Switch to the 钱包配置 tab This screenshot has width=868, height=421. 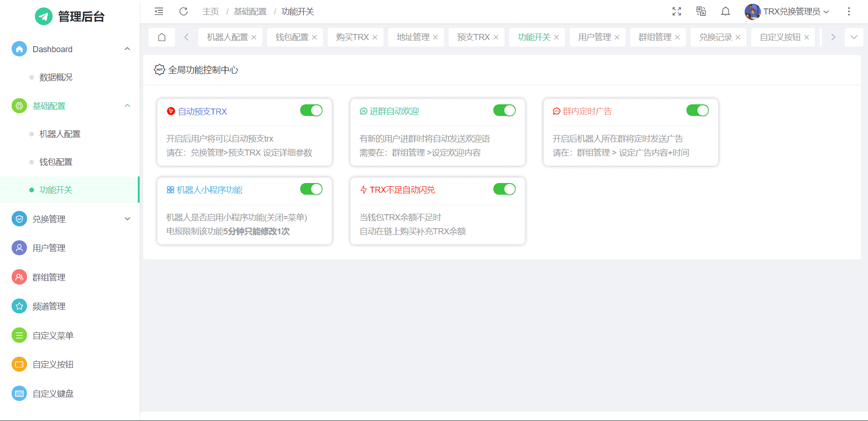pos(292,37)
